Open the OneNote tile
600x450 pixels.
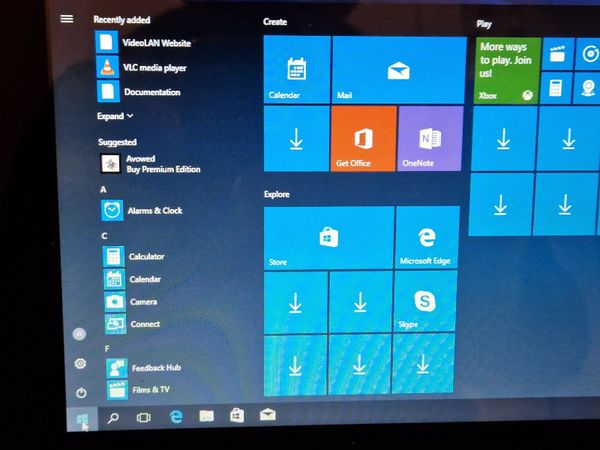coord(430,138)
